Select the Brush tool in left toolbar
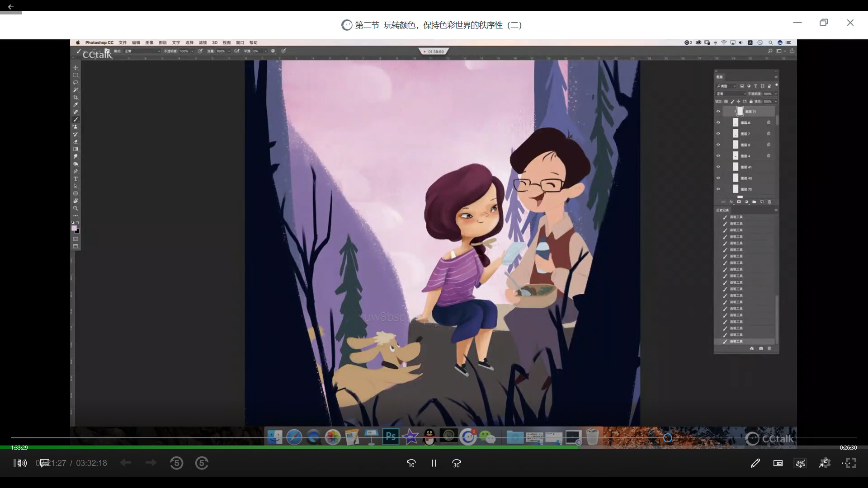 (x=75, y=120)
